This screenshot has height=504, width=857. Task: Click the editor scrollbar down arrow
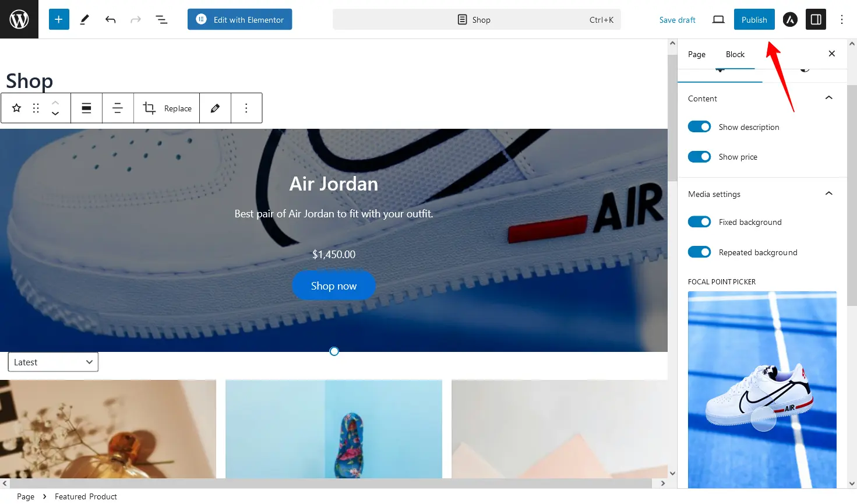point(672,473)
